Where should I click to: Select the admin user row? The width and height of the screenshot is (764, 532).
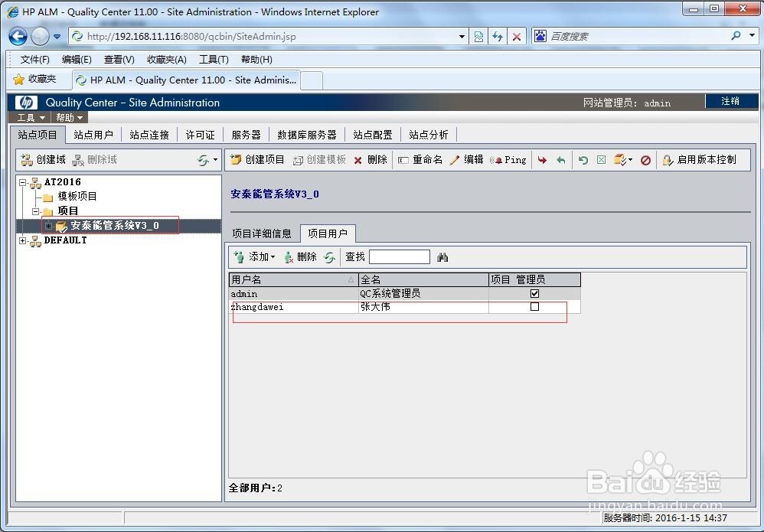pos(404,293)
